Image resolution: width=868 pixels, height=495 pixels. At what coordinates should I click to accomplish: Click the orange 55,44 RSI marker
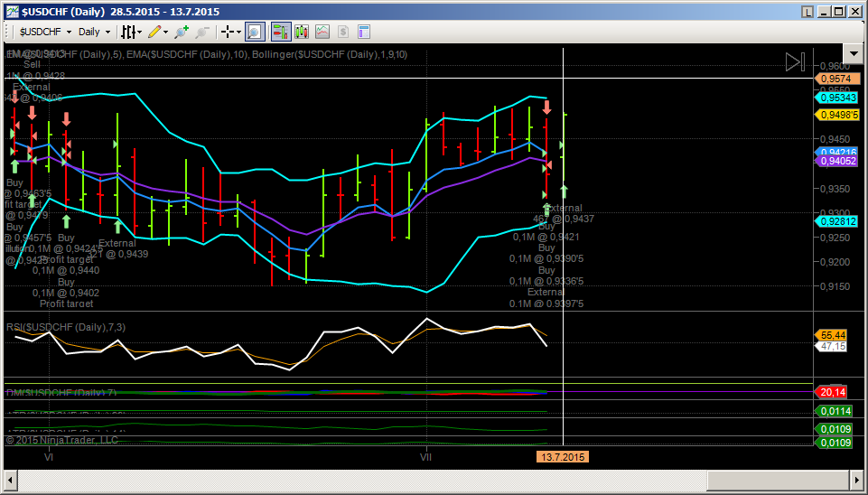(831, 335)
